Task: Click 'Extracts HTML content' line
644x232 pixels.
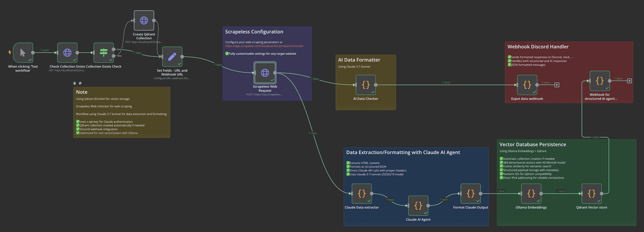Action: pos(363,163)
